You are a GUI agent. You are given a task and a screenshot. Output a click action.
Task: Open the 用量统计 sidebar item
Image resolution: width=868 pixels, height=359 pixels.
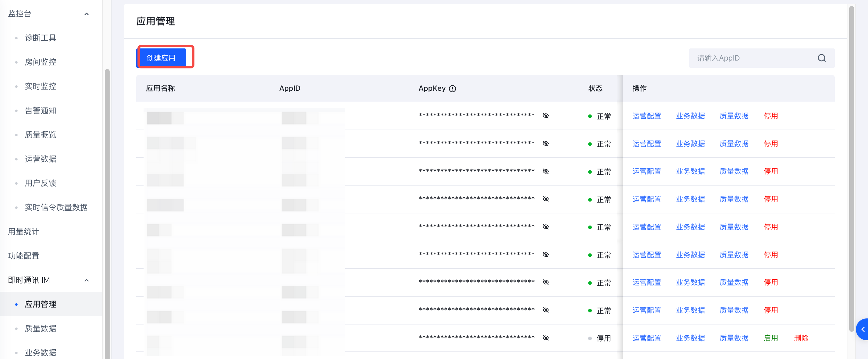click(24, 232)
